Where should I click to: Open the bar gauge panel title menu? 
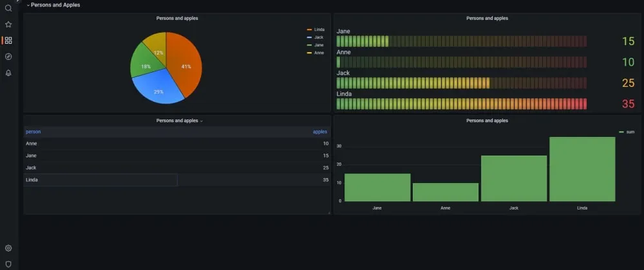[487, 19]
